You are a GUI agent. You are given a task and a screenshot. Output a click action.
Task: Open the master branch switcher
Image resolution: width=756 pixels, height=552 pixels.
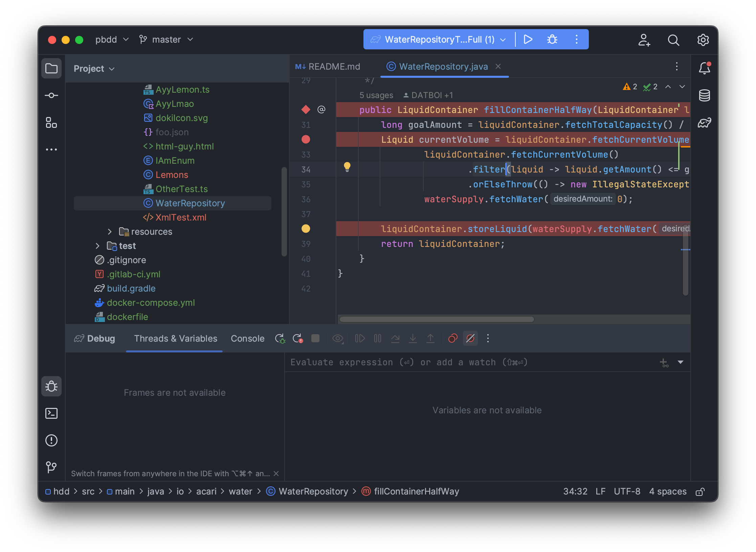click(166, 40)
